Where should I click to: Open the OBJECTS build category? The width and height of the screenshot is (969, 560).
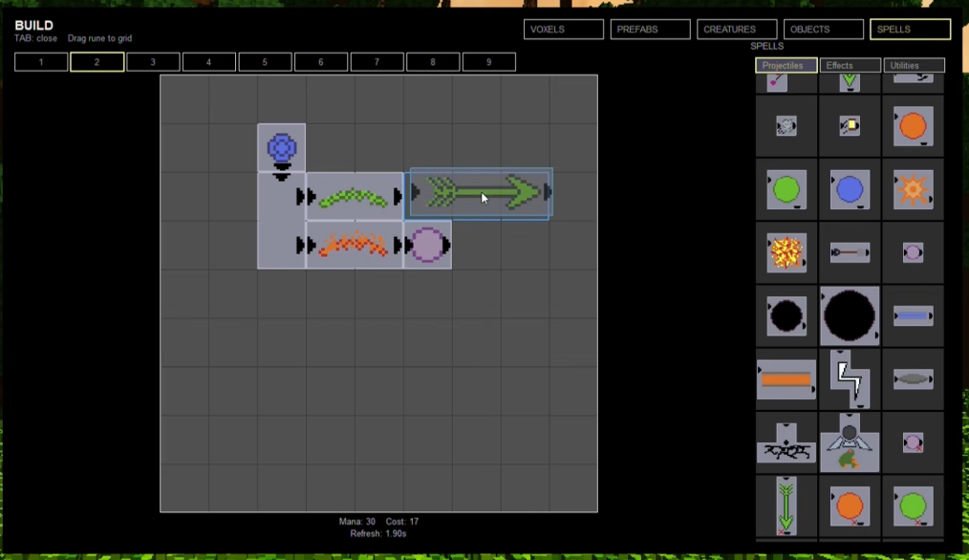click(823, 29)
